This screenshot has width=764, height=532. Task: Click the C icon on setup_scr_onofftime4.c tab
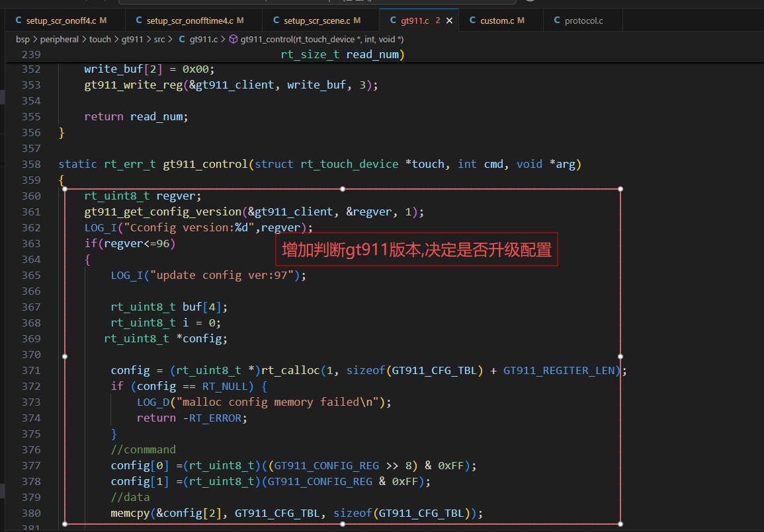(x=139, y=20)
